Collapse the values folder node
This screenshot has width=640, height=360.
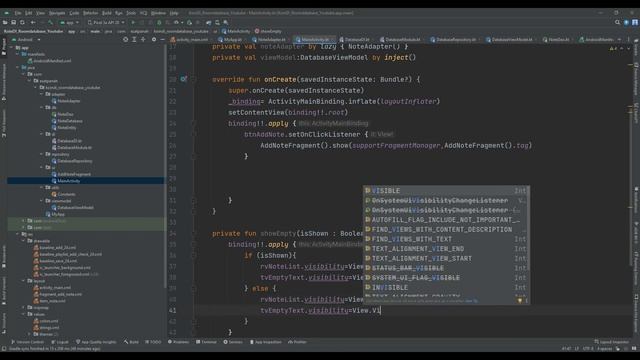[x=24, y=314]
